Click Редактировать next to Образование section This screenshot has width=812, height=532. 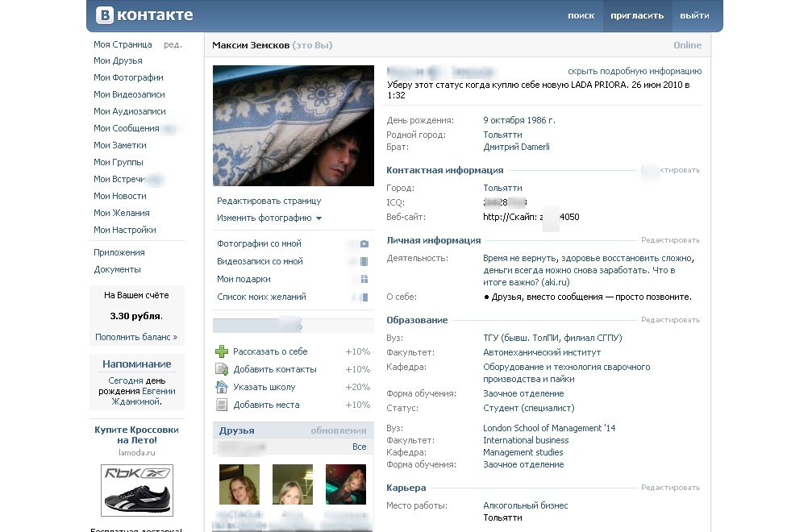coord(670,319)
